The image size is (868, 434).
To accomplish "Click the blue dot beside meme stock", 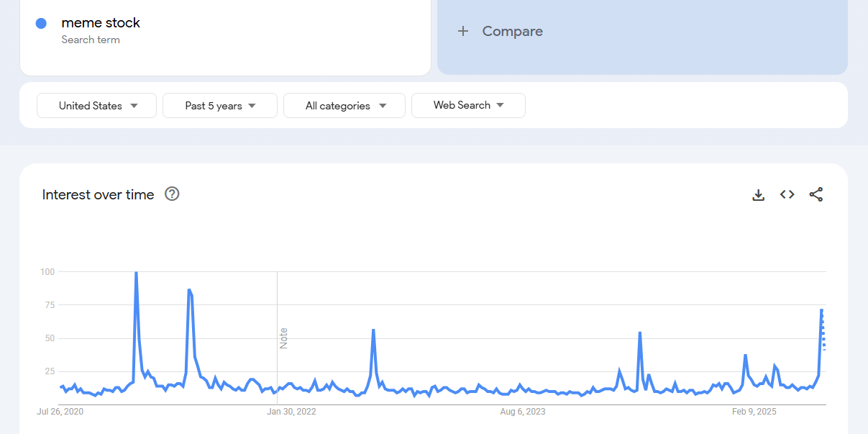I will click(x=41, y=23).
